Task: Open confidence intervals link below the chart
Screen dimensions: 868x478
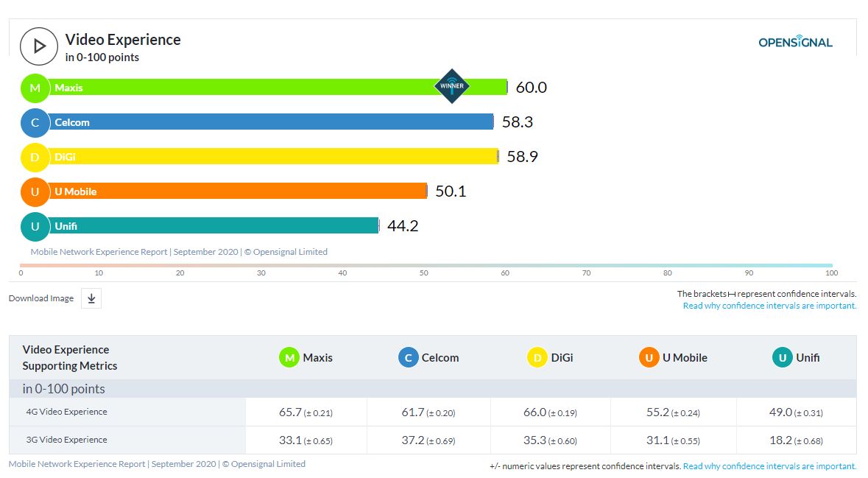Action: click(x=769, y=306)
